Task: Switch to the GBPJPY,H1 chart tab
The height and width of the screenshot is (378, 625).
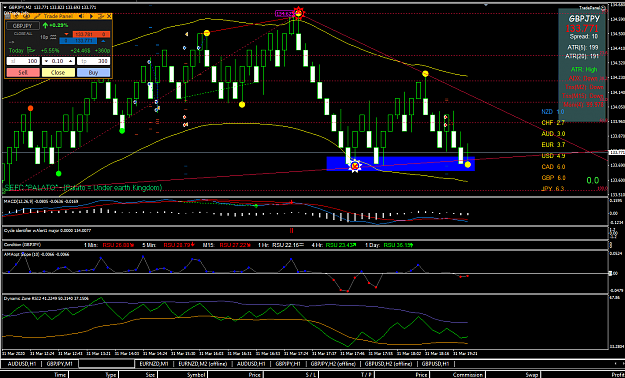Action: [289, 364]
